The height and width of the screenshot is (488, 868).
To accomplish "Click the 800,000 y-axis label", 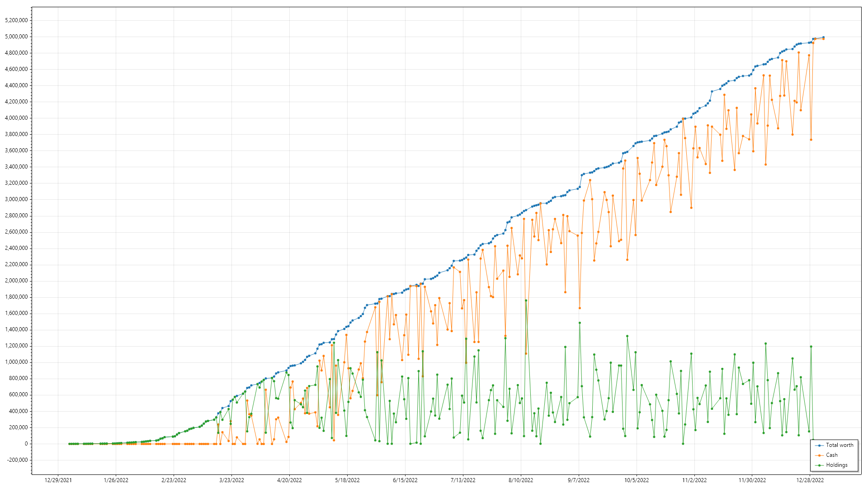I will [19, 378].
